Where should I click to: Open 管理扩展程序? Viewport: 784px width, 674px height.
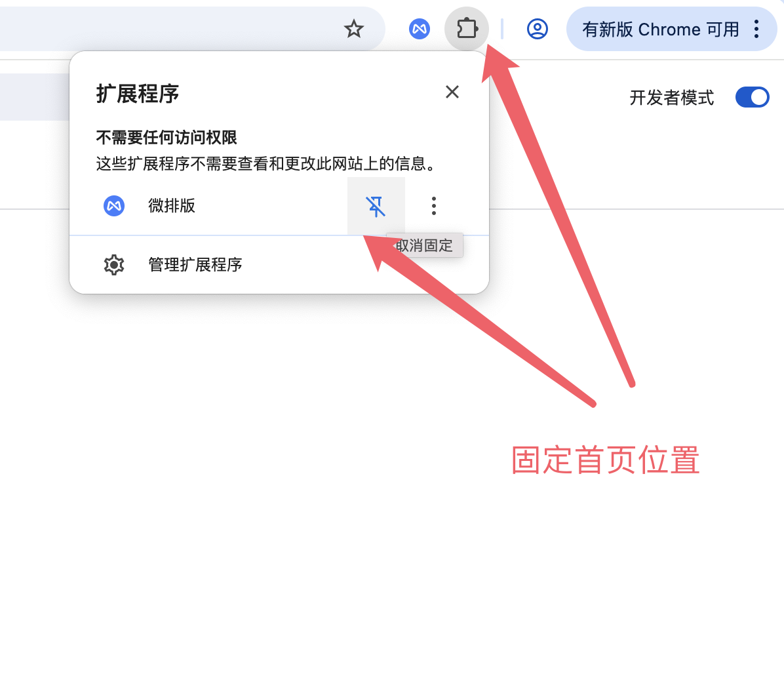279,264
